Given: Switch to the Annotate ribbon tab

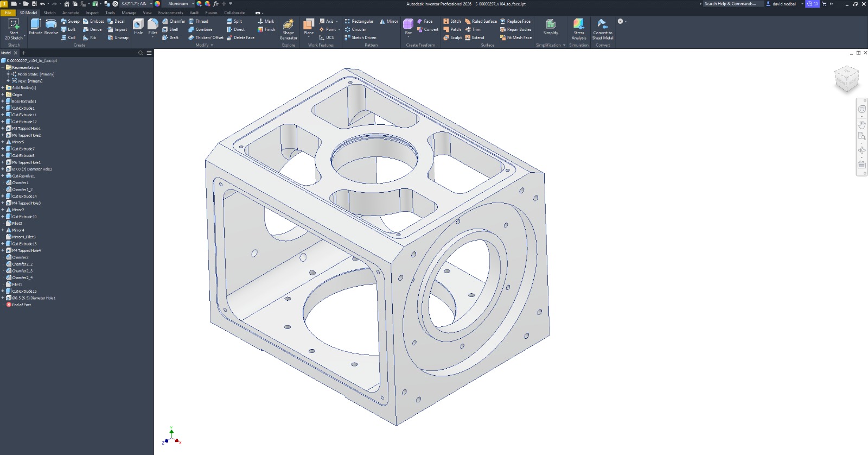Looking at the screenshot, I should pos(71,12).
